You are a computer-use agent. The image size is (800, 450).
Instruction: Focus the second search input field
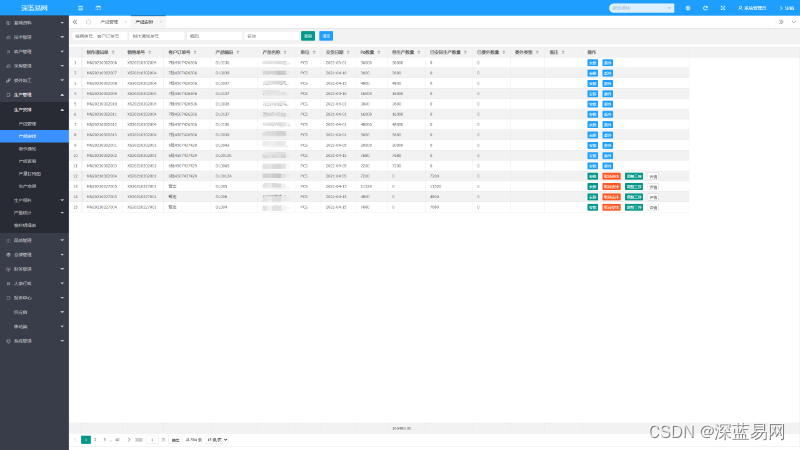(x=157, y=36)
